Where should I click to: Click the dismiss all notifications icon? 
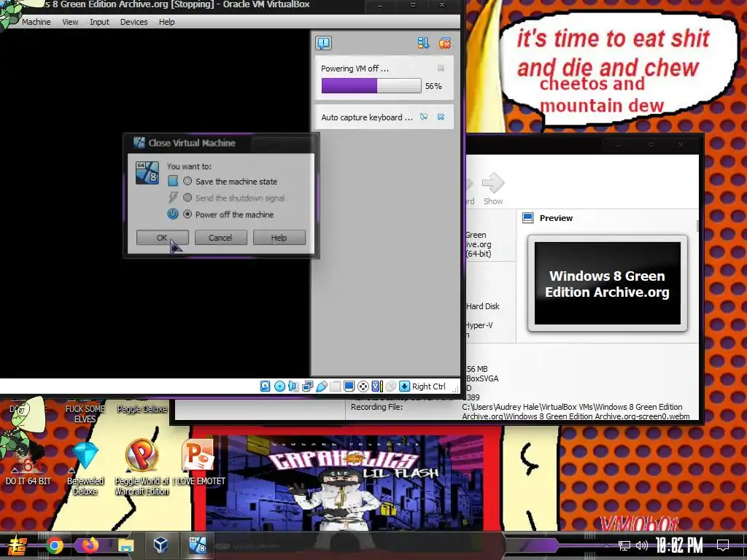tap(445, 43)
